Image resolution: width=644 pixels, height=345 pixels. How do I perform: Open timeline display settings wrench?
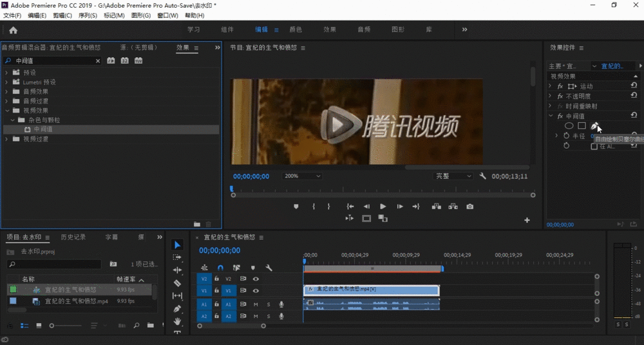[x=269, y=268]
